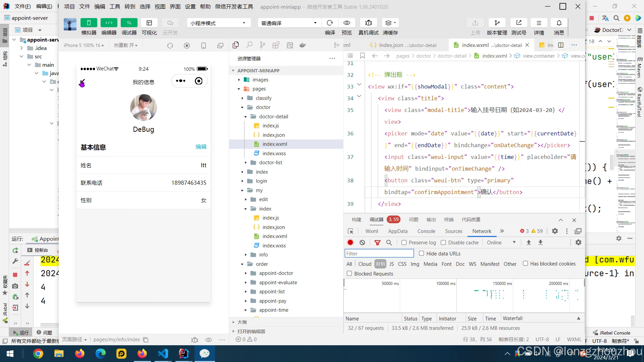The image size is (644, 362).
Task: Click the network Filter input field
Action: (379, 253)
